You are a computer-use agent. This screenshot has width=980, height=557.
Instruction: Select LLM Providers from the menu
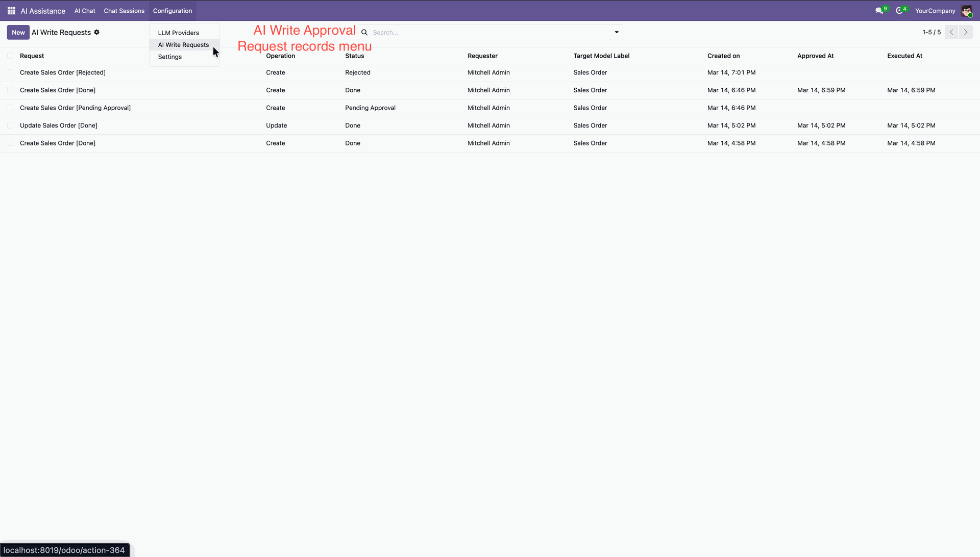178,33
